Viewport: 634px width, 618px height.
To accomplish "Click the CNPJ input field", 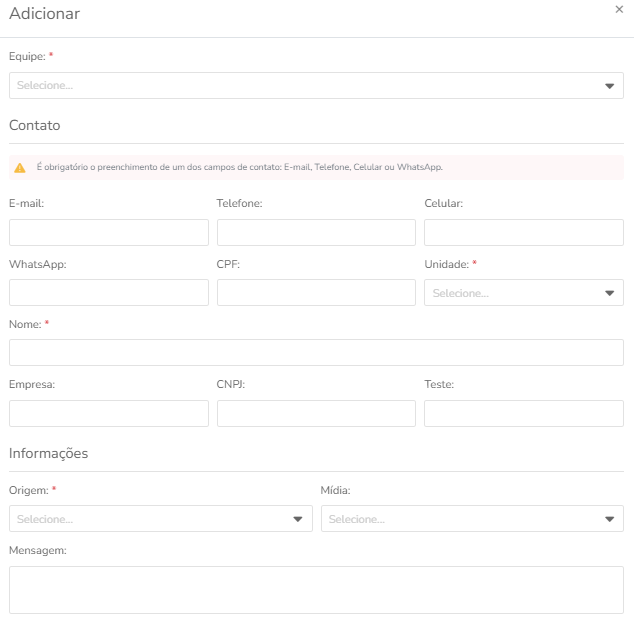I will click(x=316, y=413).
